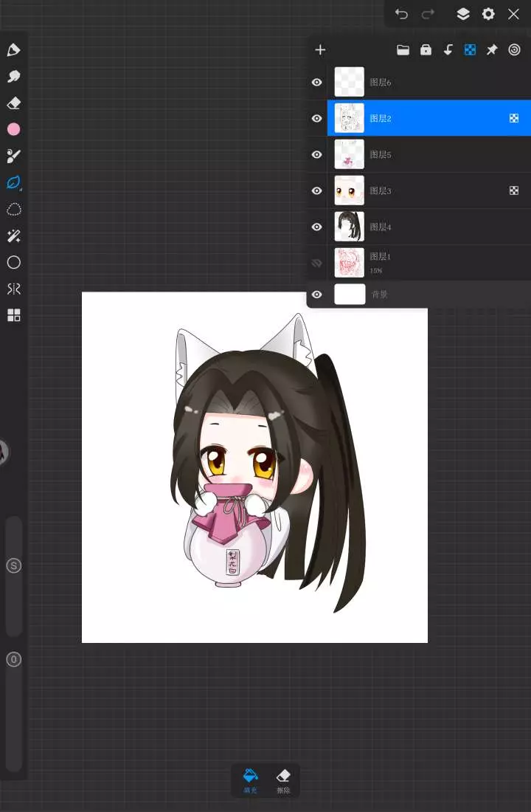Screen dimensions: 531x812
Task: Choose the lasso selection tool
Action: pyautogui.click(x=14, y=209)
